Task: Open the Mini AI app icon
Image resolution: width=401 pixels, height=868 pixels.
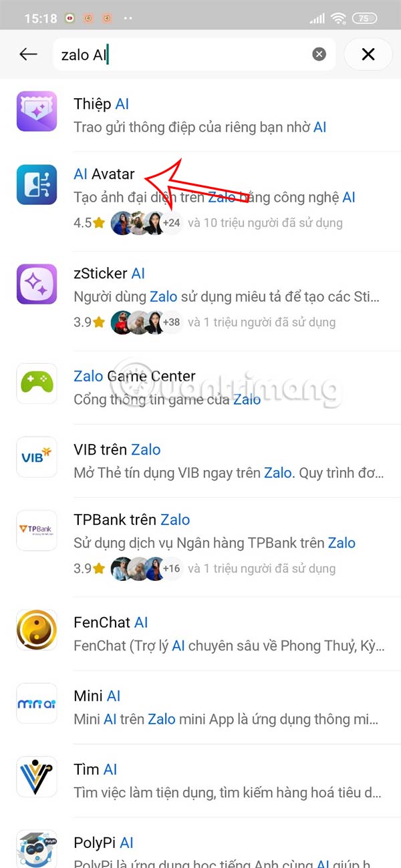Action: 37,704
